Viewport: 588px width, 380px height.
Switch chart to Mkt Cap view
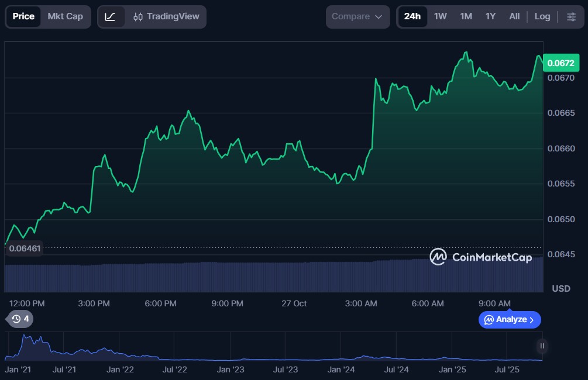pyautogui.click(x=66, y=16)
